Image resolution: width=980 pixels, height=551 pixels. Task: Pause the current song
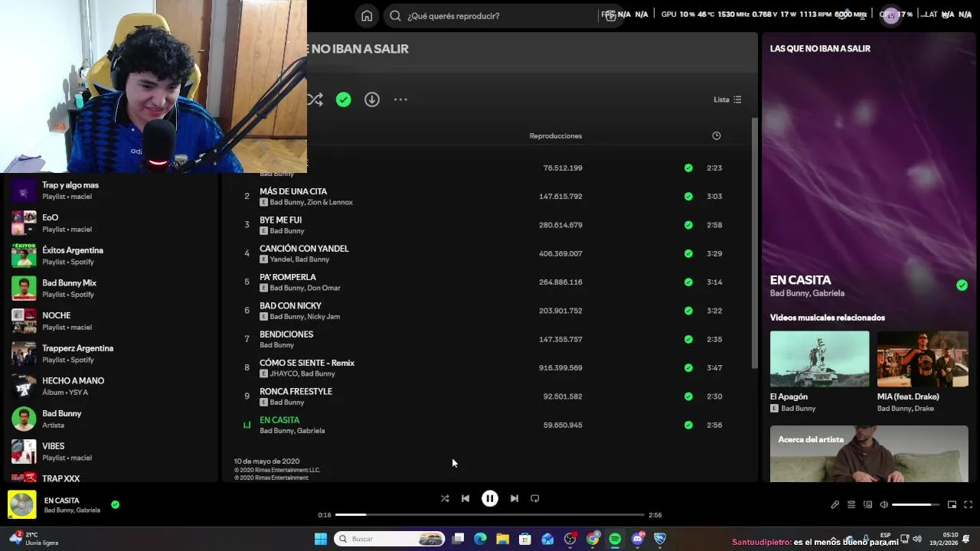pyautogui.click(x=490, y=498)
